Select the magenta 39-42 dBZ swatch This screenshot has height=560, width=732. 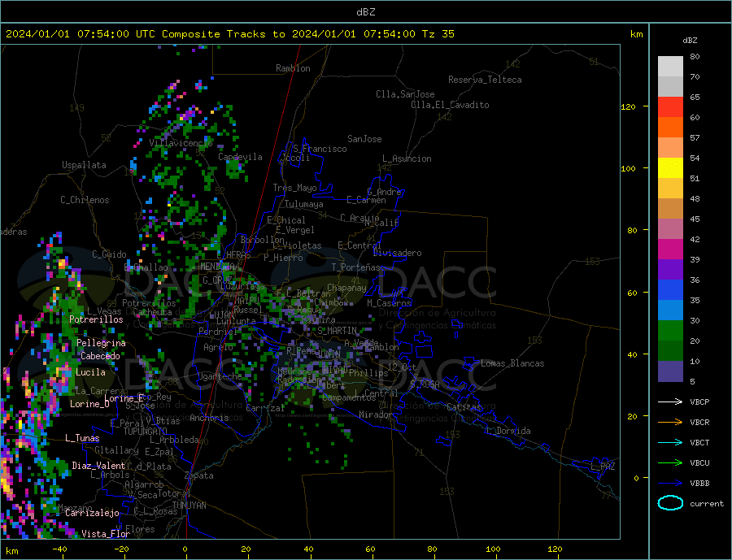click(x=670, y=250)
